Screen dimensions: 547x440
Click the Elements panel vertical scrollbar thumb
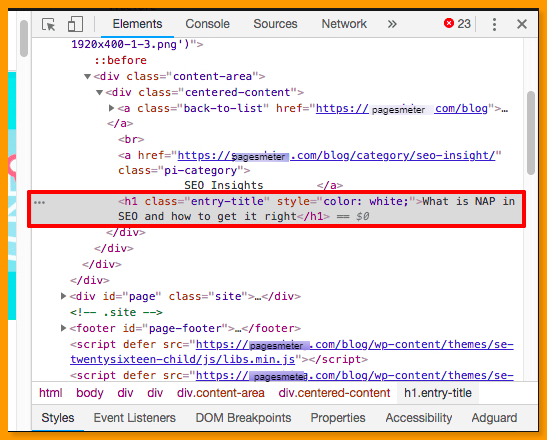click(x=531, y=133)
